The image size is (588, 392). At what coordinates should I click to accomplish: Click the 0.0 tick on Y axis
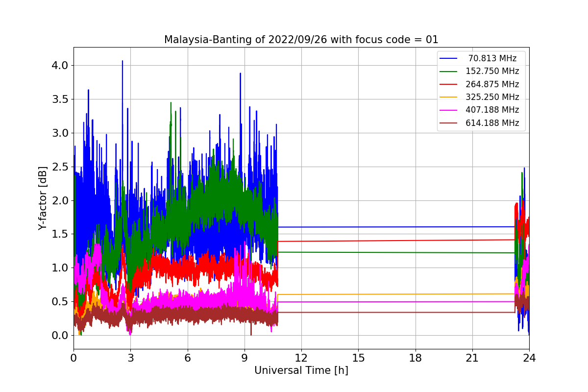[61, 335]
